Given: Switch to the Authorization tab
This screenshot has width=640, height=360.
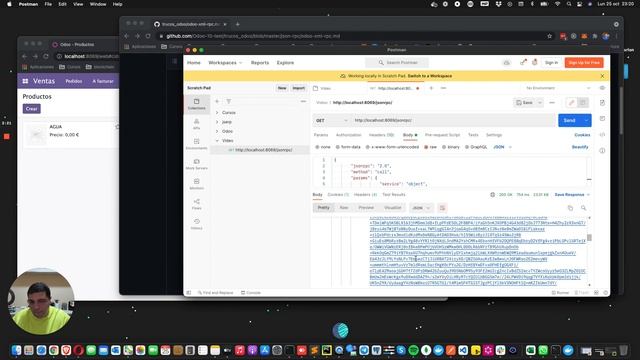Looking at the screenshot, I should click(x=348, y=135).
